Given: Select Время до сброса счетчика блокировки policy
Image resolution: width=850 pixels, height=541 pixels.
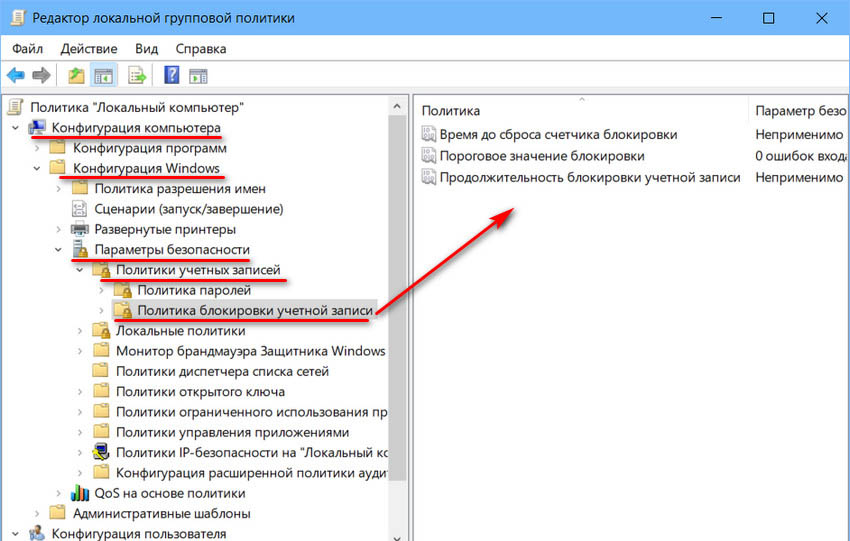Looking at the screenshot, I should (x=557, y=134).
